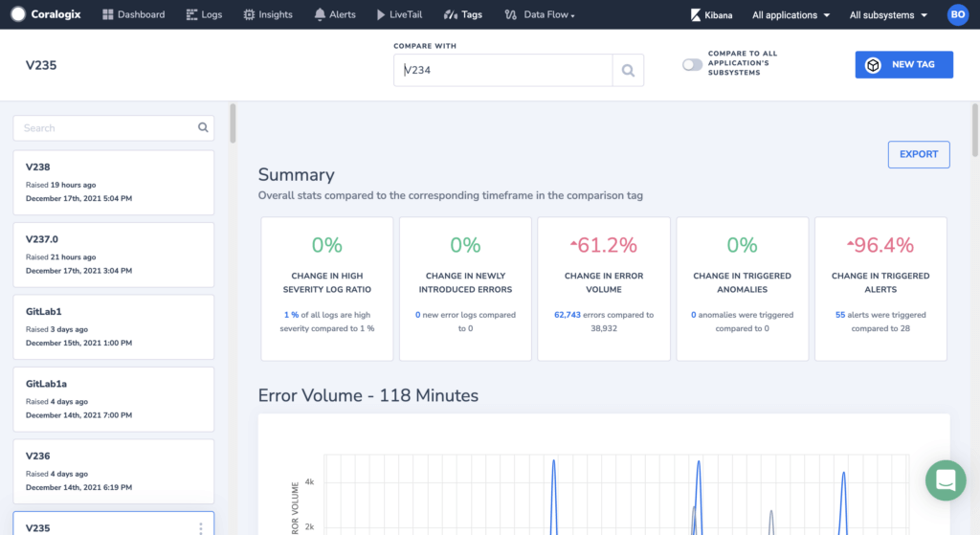Click the Change in High Severity Log Ratio card
980x535 pixels.
pos(327,289)
